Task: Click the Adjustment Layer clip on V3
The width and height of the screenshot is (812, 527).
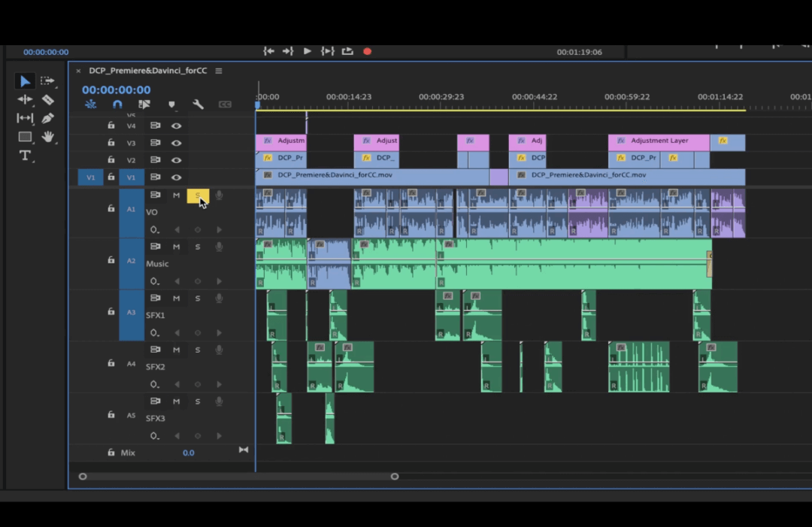Action: 659,141
